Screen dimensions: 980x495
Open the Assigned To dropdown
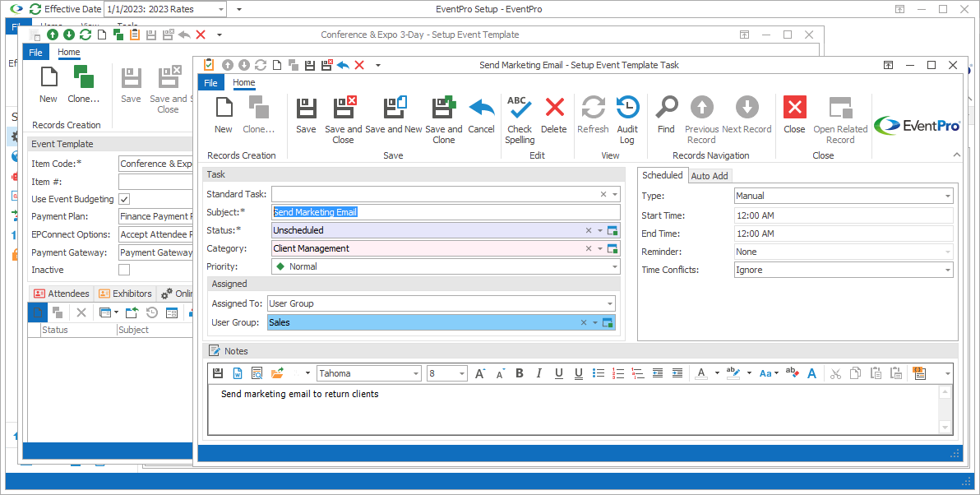point(610,303)
